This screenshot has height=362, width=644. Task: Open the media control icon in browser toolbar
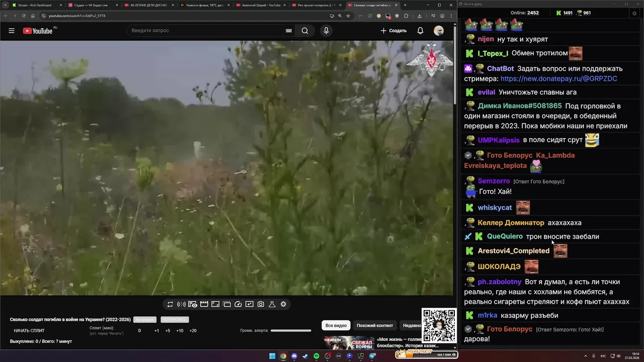pyautogui.click(x=433, y=16)
